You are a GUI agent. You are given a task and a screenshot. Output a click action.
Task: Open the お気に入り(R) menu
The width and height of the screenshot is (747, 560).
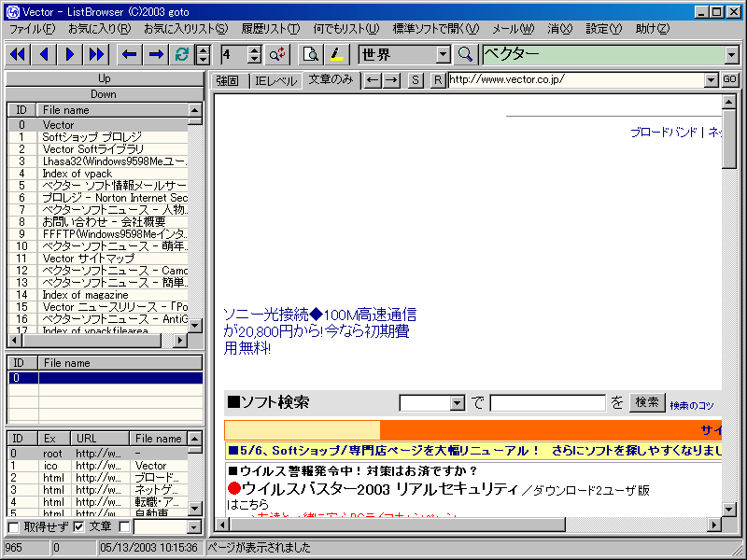(x=99, y=29)
